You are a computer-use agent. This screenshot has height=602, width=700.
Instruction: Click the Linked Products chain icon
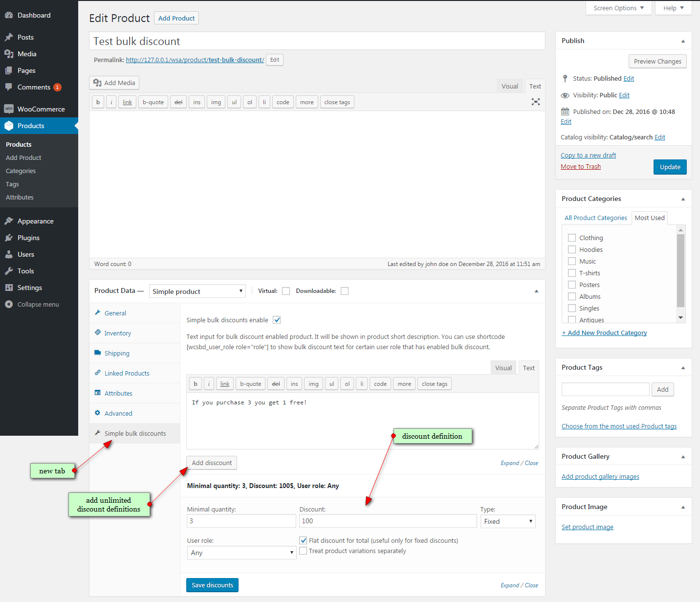pyautogui.click(x=98, y=373)
